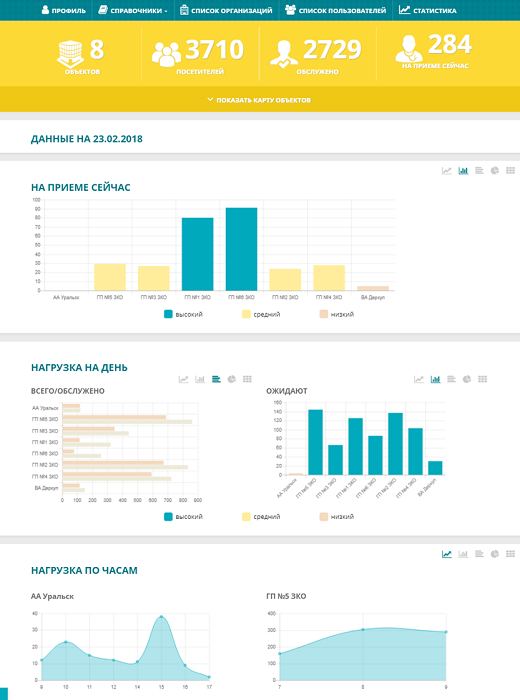Select pie chart icon for 'Нагрузка по часам'
Image resolution: width=520 pixels, height=700 pixels.
click(x=495, y=554)
